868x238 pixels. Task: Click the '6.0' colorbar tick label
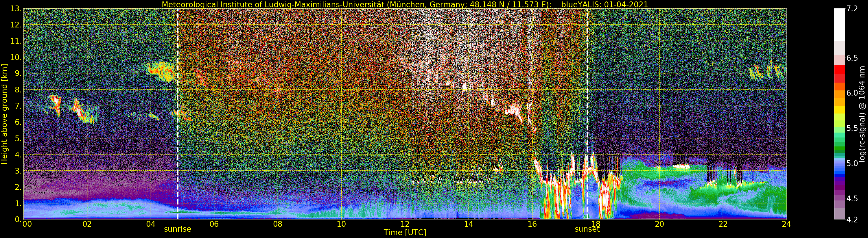pos(852,93)
